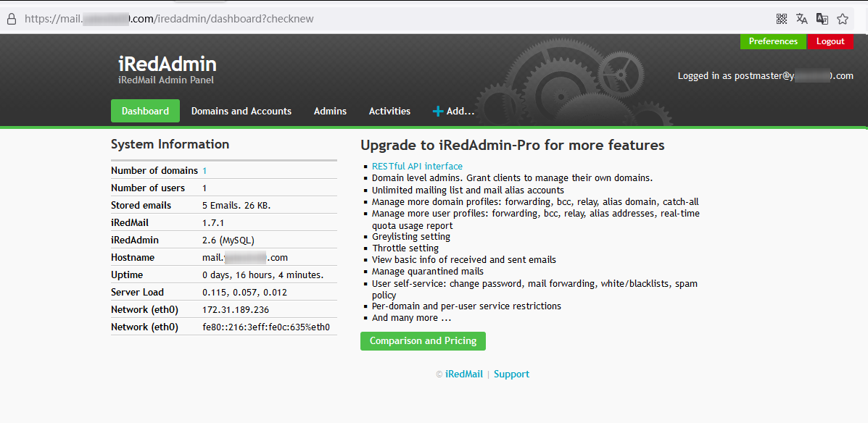This screenshot has width=868, height=423.
Task: Focus the browser address bar URL
Action: tap(169, 19)
